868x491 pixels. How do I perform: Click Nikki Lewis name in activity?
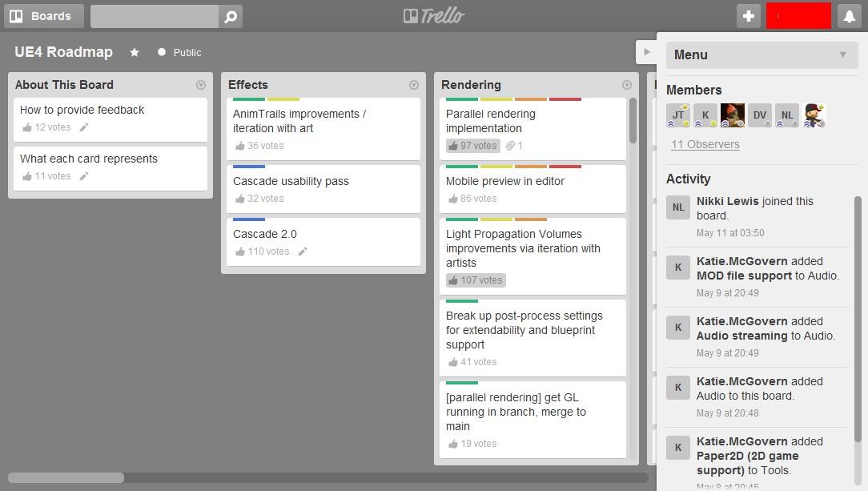tap(727, 201)
